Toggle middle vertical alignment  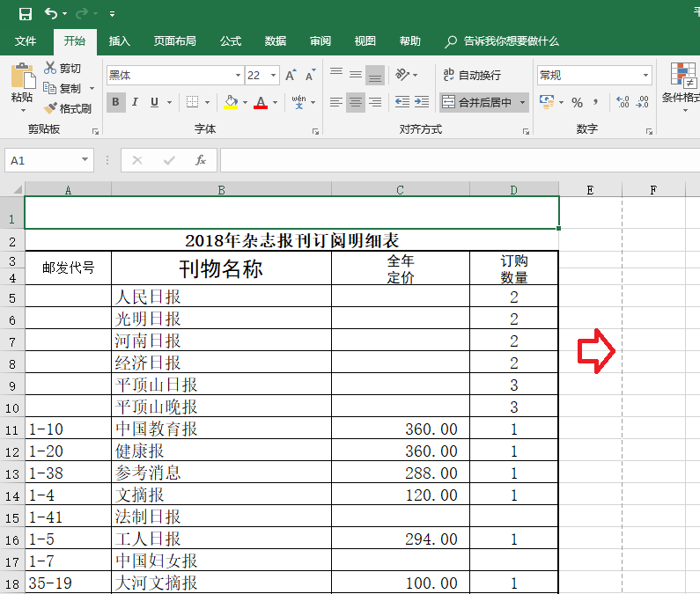(x=356, y=74)
